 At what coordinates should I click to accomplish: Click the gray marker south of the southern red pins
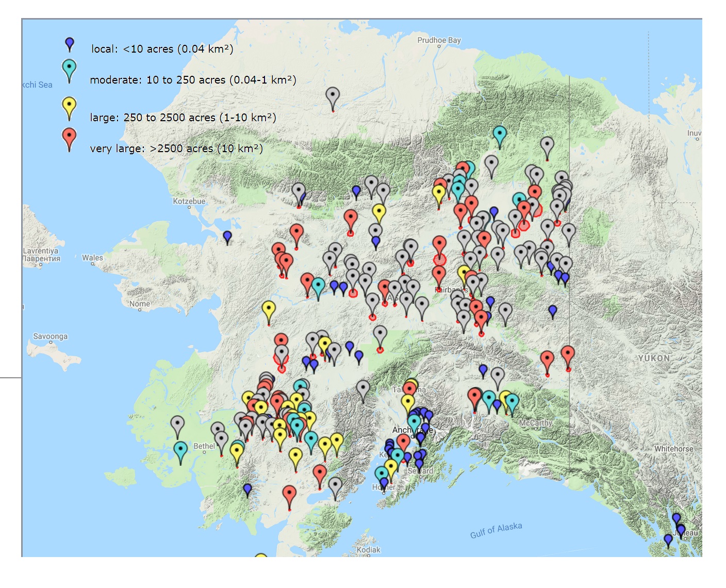(x=335, y=489)
